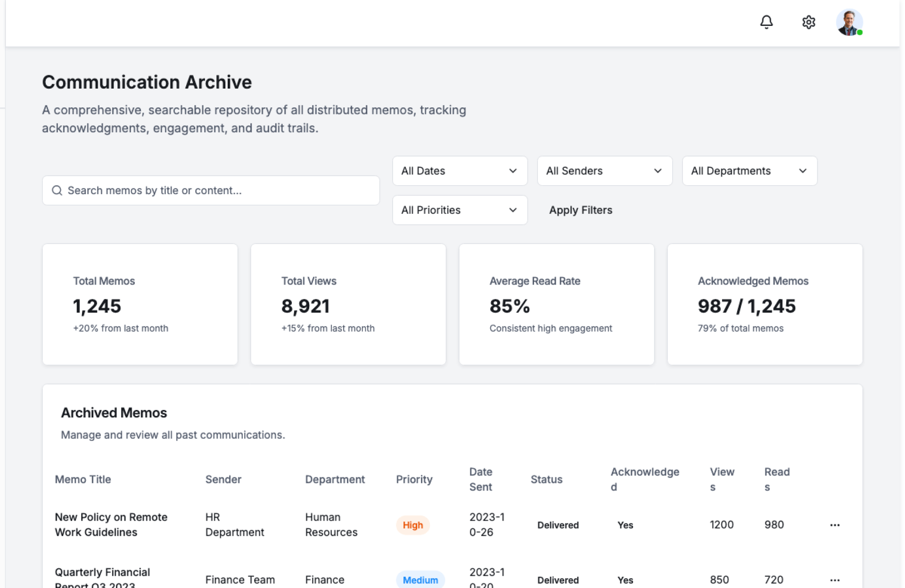Image resolution: width=905 pixels, height=588 pixels.
Task: Click the search magnifier icon
Action: (x=57, y=190)
